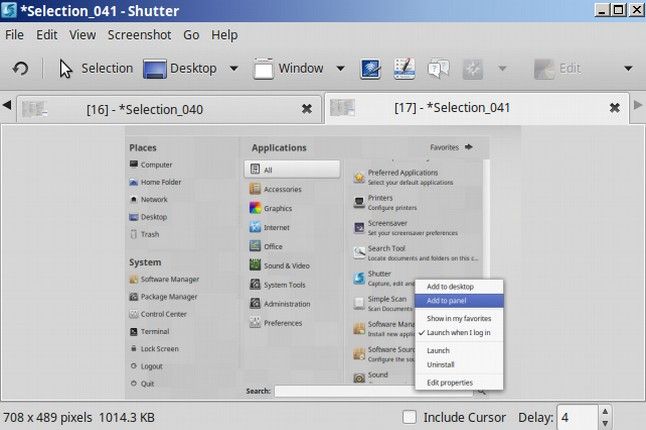Screen dimensions: 646x430
Task: Click the Package Manager entry
Action: pos(163,297)
